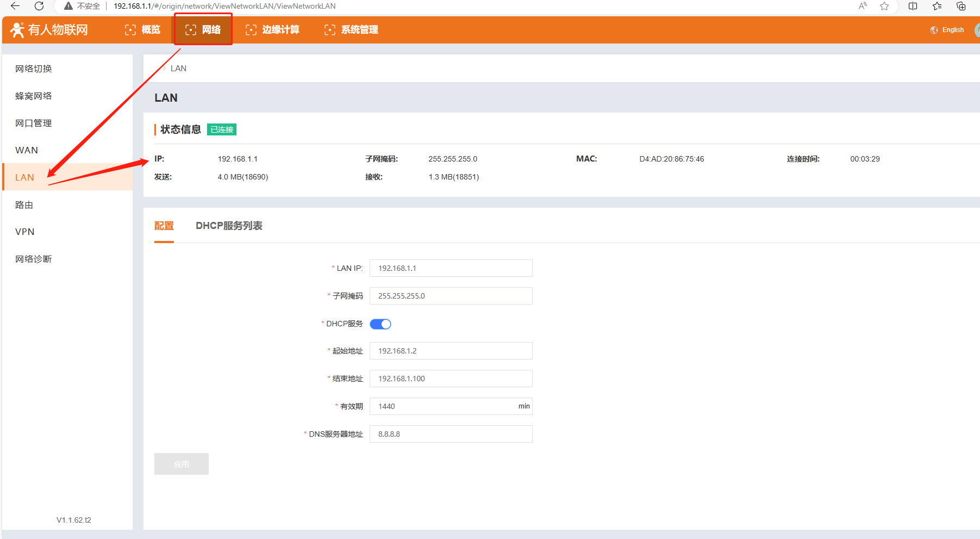
Task: Click the favorites star icon in address bar
Action: tap(884, 6)
